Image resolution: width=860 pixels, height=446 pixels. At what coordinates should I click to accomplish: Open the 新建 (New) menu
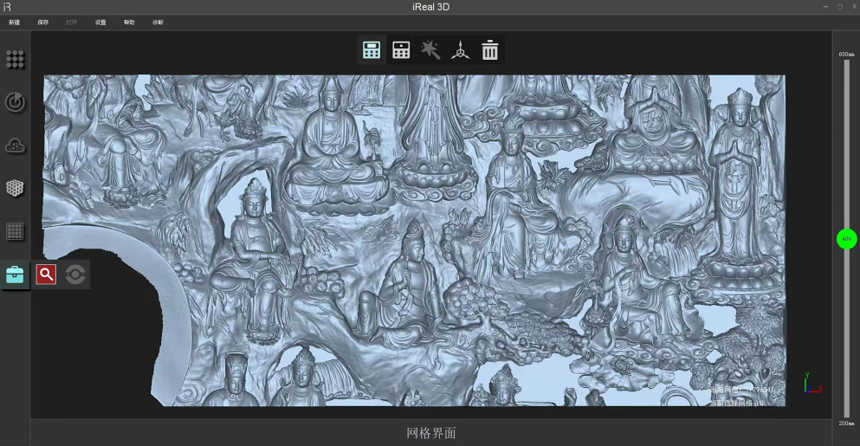pos(14,21)
